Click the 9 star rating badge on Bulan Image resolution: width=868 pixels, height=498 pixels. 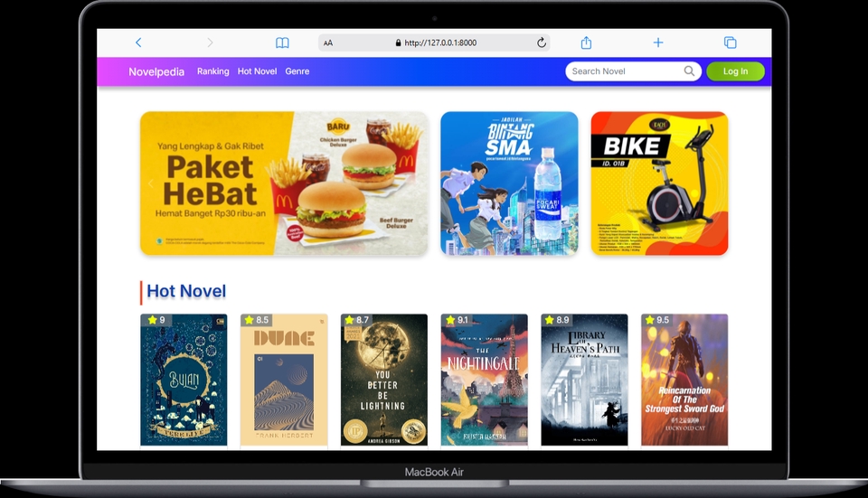155,320
